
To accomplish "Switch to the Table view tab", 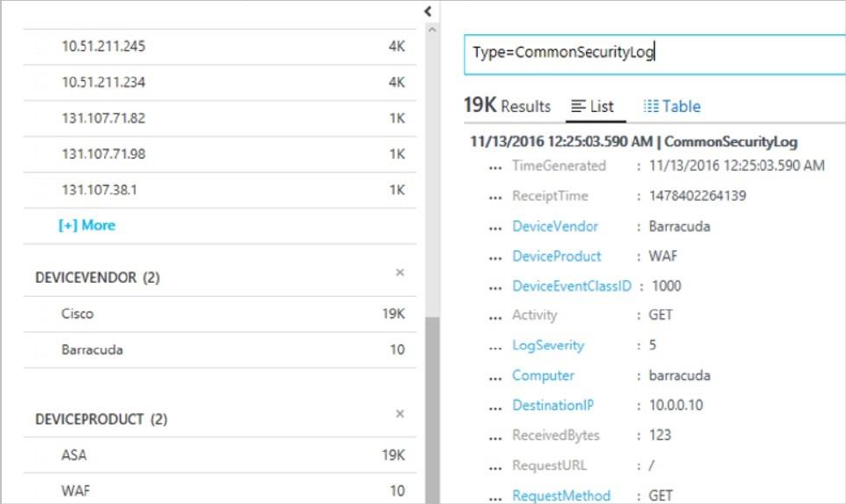I will click(672, 107).
